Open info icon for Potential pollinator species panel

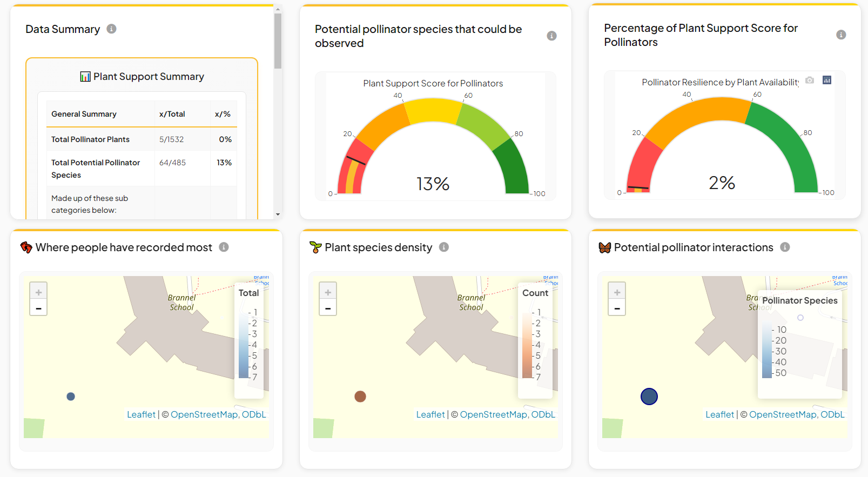click(x=551, y=36)
